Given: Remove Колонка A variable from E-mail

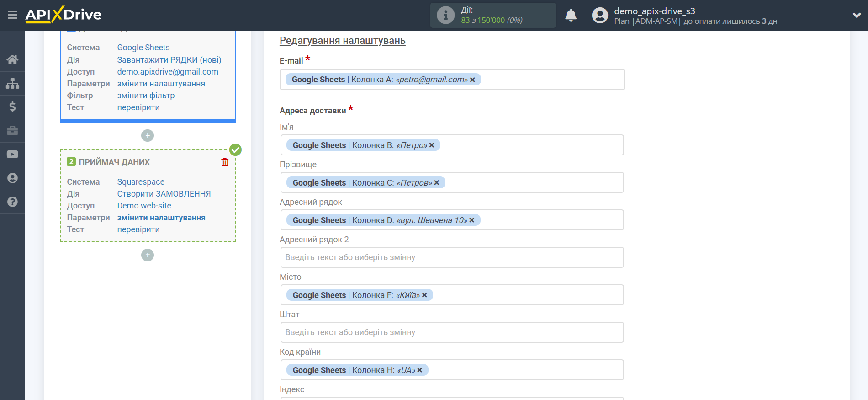Looking at the screenshot, I should coord(472,80).
